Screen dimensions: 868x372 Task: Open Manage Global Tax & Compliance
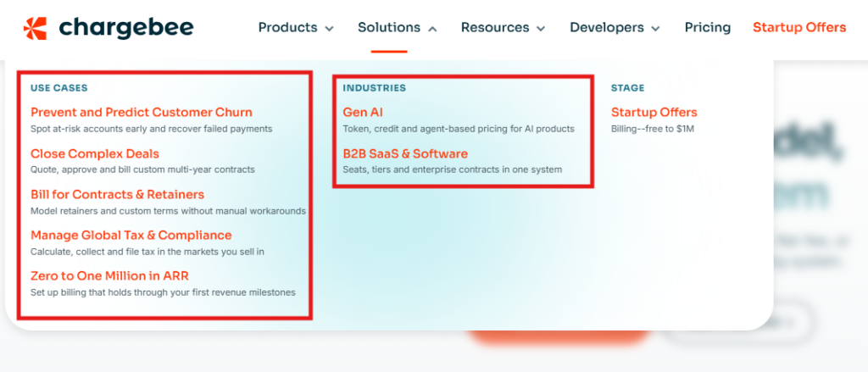(x=131, y=236)
